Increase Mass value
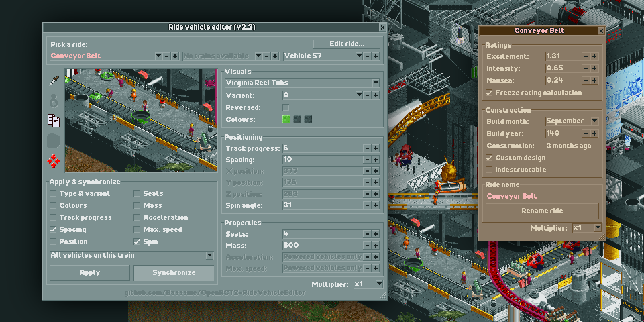The width and height of the screenshot is (644, 322). pos(376,246)
